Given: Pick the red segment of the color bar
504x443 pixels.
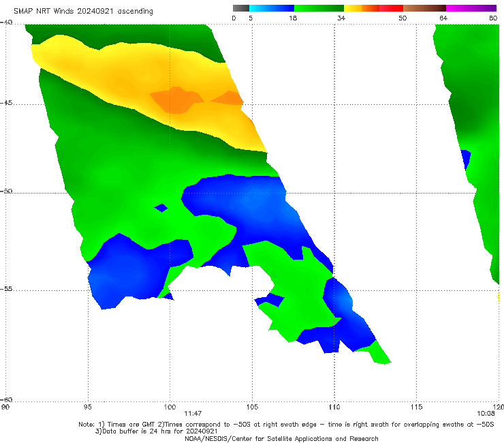Looking at the screenshot, I should click(391, 8).
